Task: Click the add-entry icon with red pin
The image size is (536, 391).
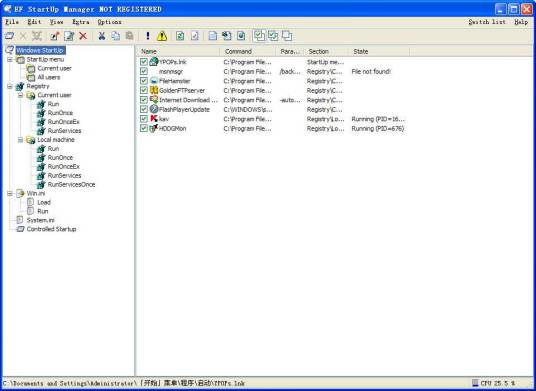Action: (x=55, y=36)
